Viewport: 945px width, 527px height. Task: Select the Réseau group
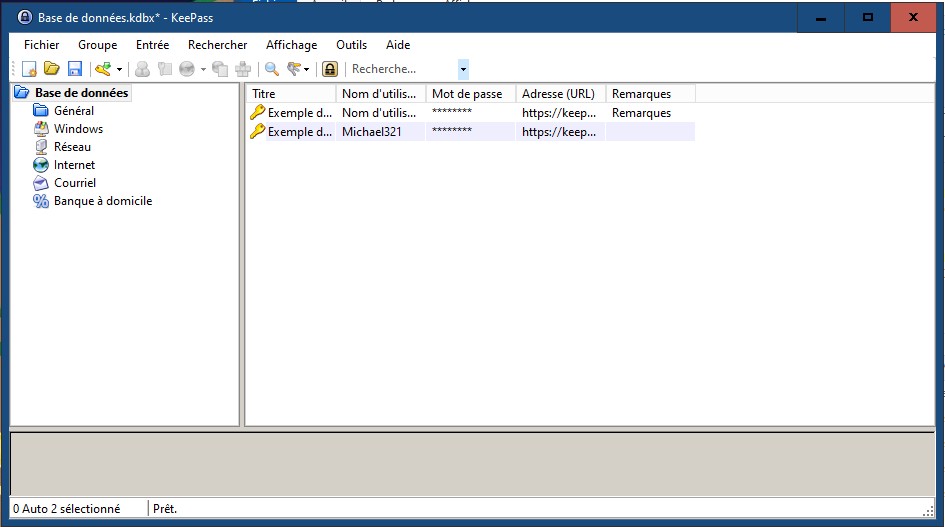pos(72,147)
